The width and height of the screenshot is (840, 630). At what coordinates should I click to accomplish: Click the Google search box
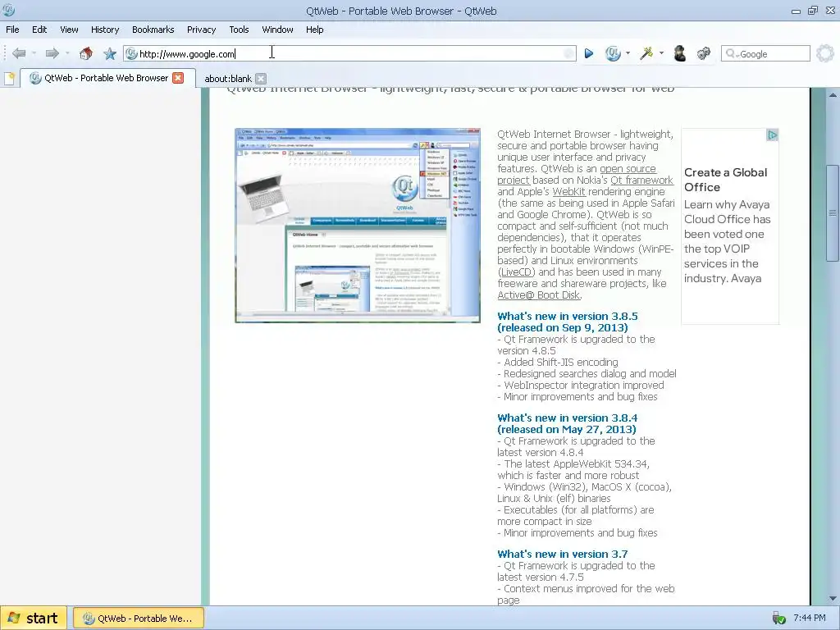point(766,53)
